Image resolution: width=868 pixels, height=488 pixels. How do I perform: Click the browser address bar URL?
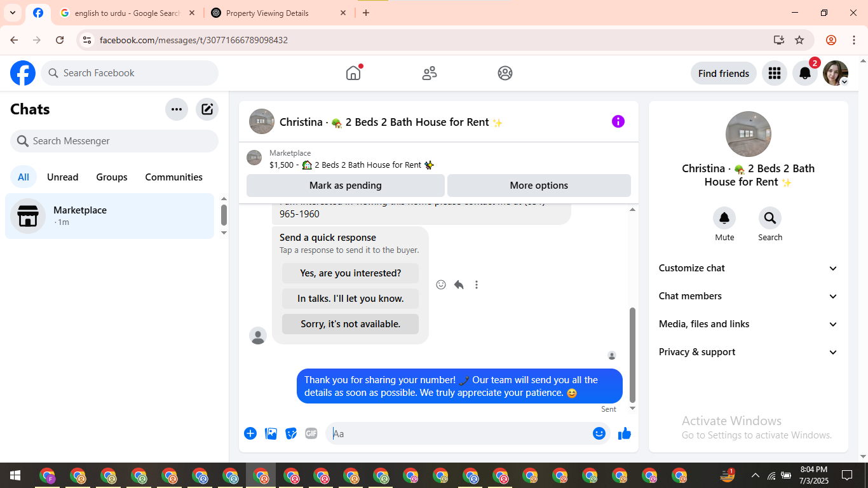tap(194, 40)
